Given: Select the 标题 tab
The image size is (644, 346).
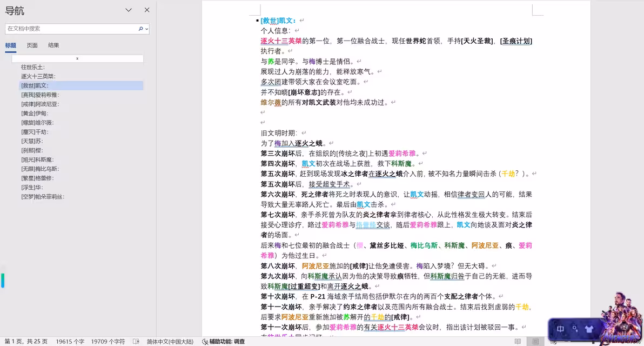Looking at the screenshot, I should tap(11, 45).
